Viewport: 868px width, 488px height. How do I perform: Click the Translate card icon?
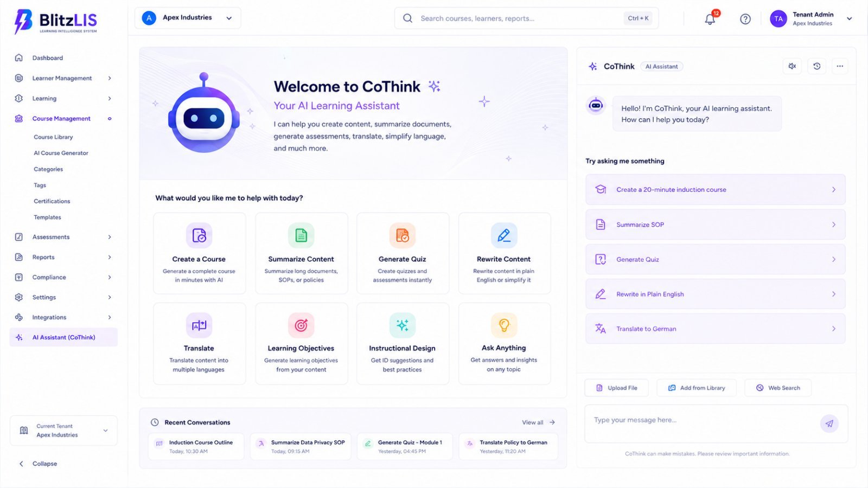[x=199, y=325]
